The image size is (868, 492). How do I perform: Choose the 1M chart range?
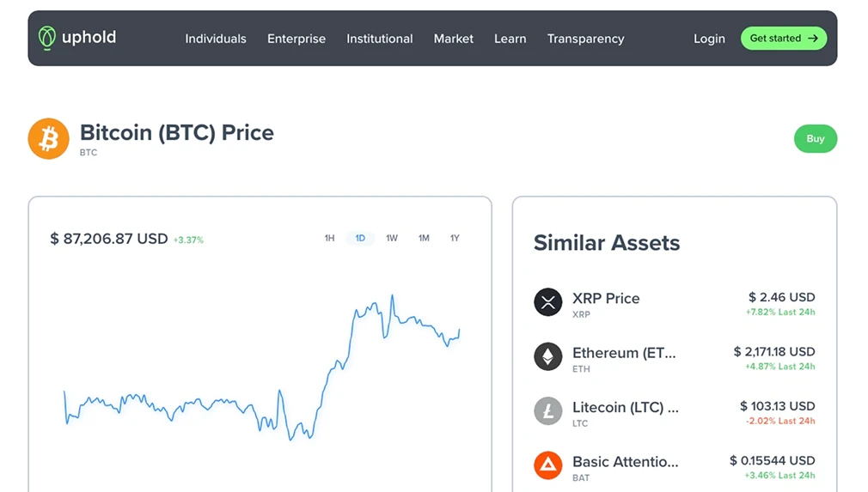[424, 238]
